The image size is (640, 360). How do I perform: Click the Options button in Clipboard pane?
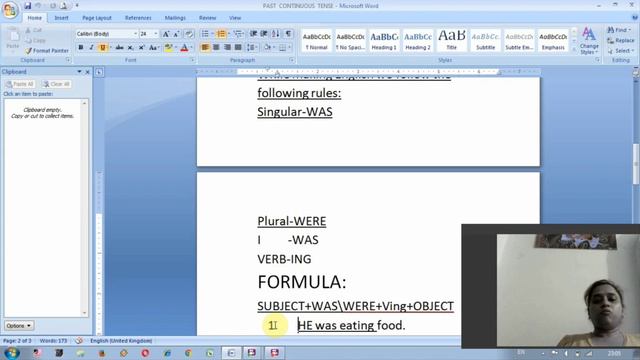(x=19, y=326)
